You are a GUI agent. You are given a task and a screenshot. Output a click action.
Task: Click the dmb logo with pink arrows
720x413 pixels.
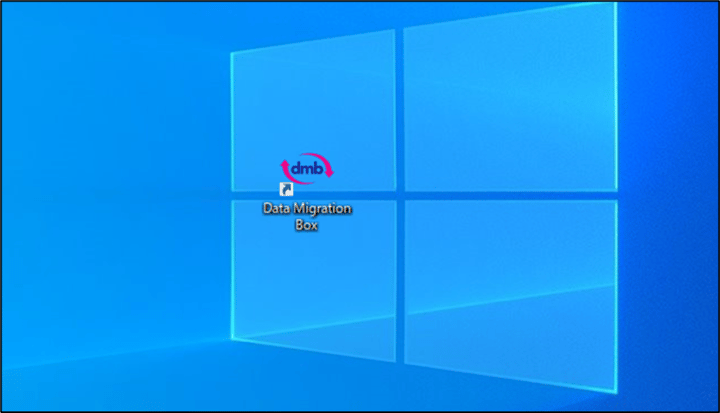(x=306, y=169)
